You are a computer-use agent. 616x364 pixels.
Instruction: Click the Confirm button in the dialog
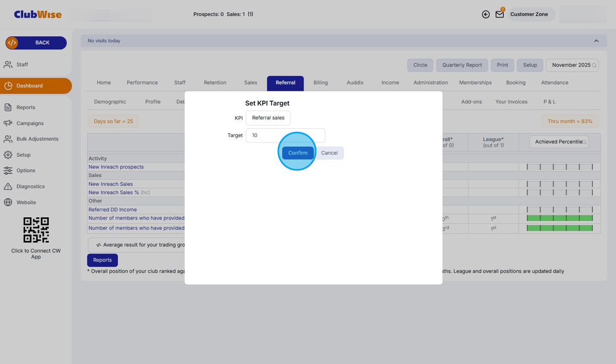pos(298,153)
